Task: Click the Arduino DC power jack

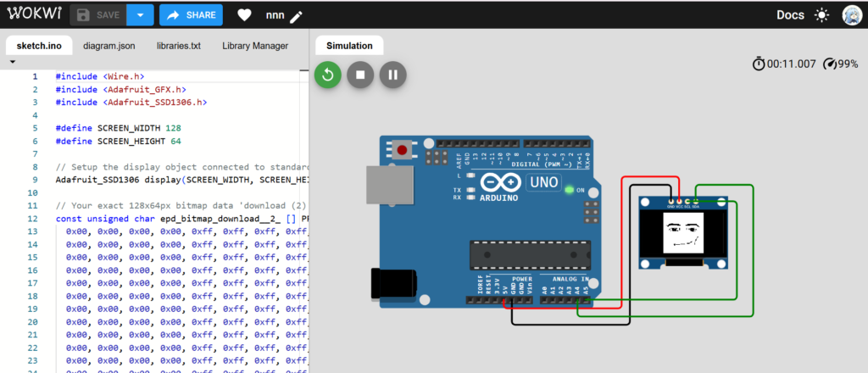Action: (394, 285)
